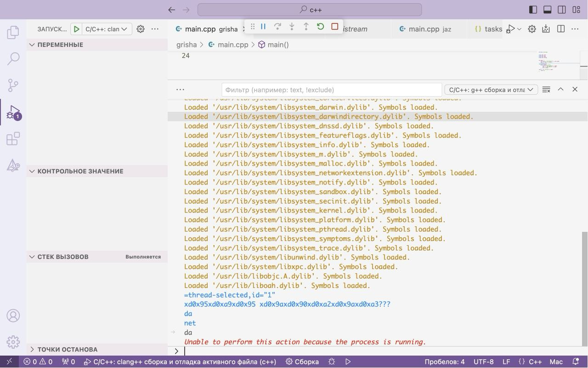The height and width of the screenshot is (368, 588).
Task: Open the Search view in activity bar
Action: [13, 58]
